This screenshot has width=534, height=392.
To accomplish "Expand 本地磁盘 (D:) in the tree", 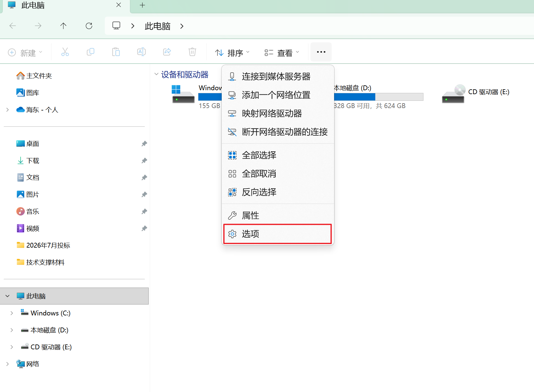I will [x=12, y=330].
